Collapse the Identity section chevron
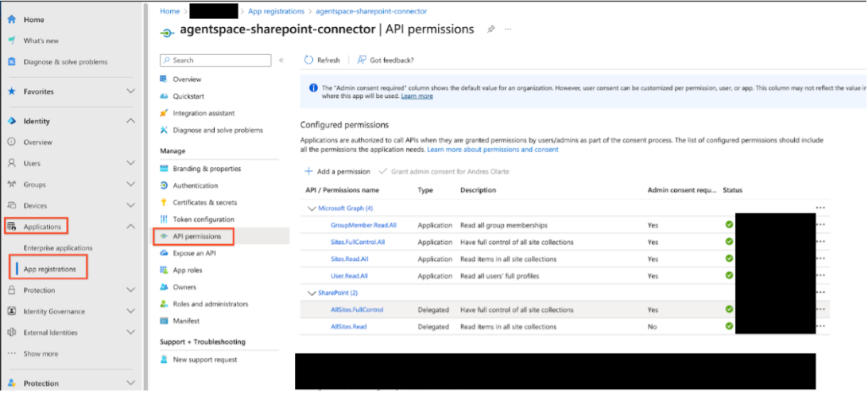The image size is (868, 393). (130, 121)
